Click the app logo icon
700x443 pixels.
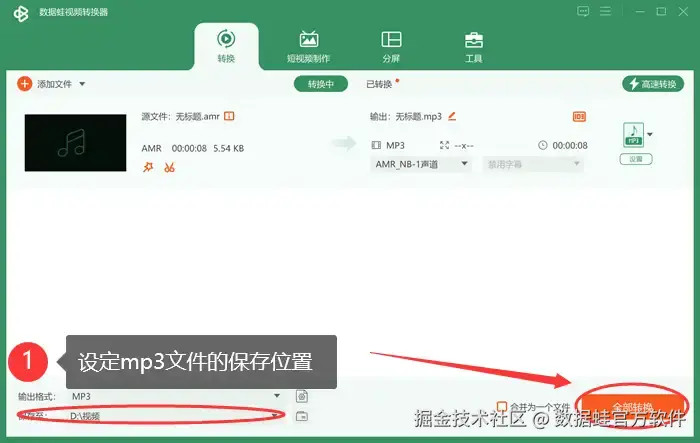(x=21, y=13)
